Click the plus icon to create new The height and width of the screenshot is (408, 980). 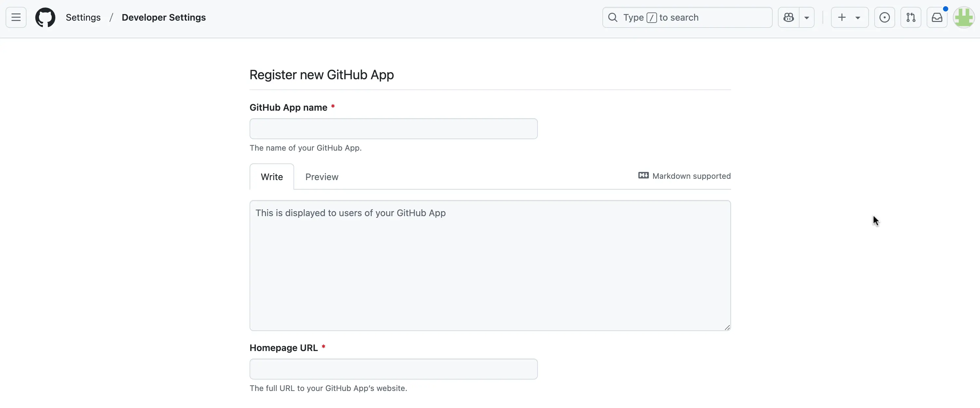pos(841,17)
